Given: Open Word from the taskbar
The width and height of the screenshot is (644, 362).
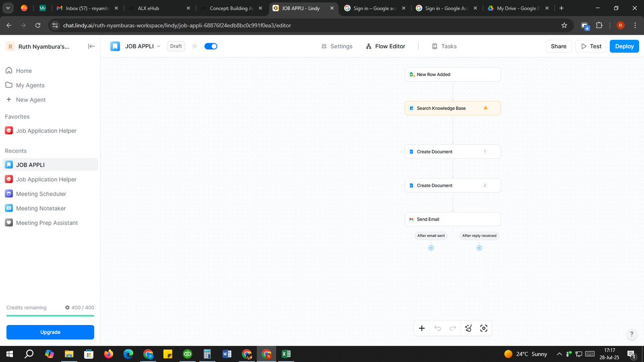Looking at the screenshot, I should pos(226,354).
